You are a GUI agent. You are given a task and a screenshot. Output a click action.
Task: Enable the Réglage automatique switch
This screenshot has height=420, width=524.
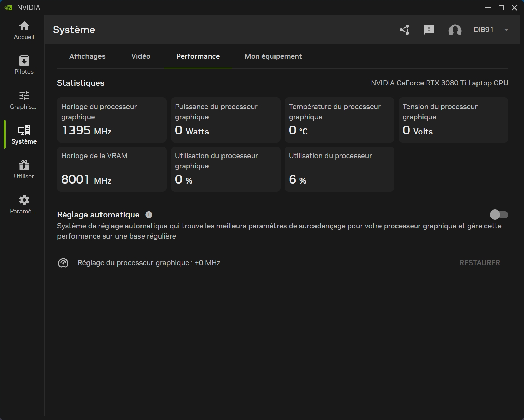(499, 215)
